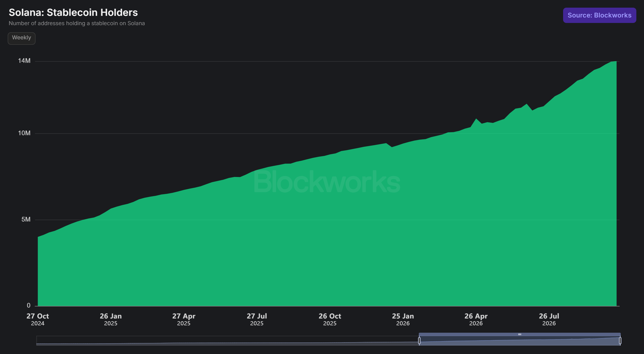Image resolution: width=644 pixels, height=354 pixels.
Task: Click the 27 Jul 2025 axis label
Action: (x=257, y=319)
